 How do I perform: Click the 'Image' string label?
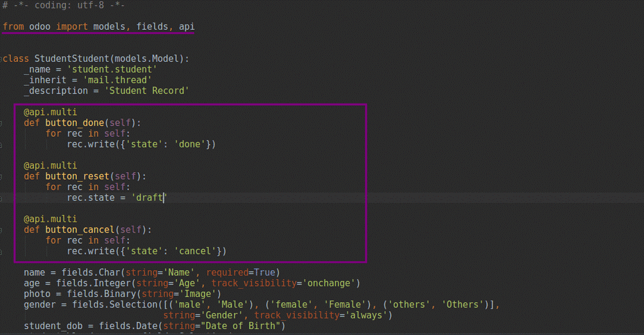198,293
